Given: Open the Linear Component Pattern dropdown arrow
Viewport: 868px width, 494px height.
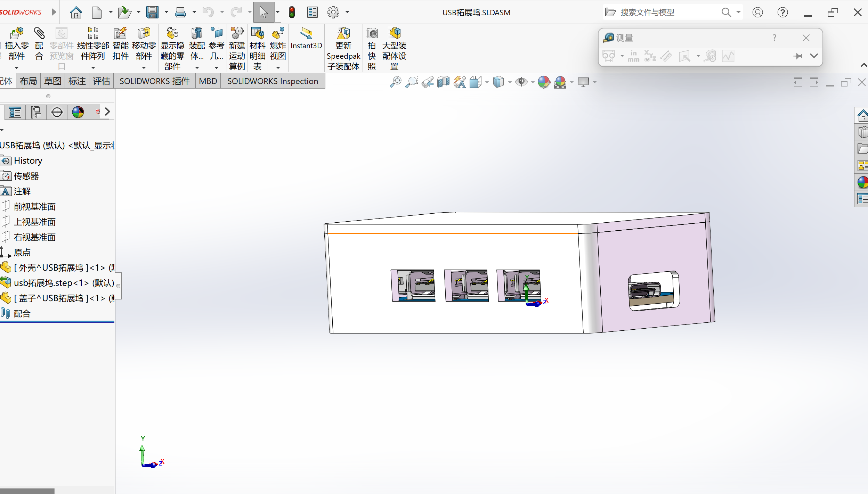Looking at the screenshot, I should coord(93,68).
